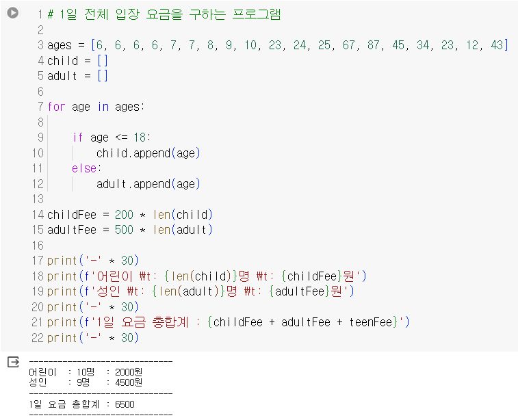This screenshot has height=420, width=518.
Task: Click the comment '# 1일 전체 입장 요금을 구하는 프로그램'
Action: tap(164, 14)
